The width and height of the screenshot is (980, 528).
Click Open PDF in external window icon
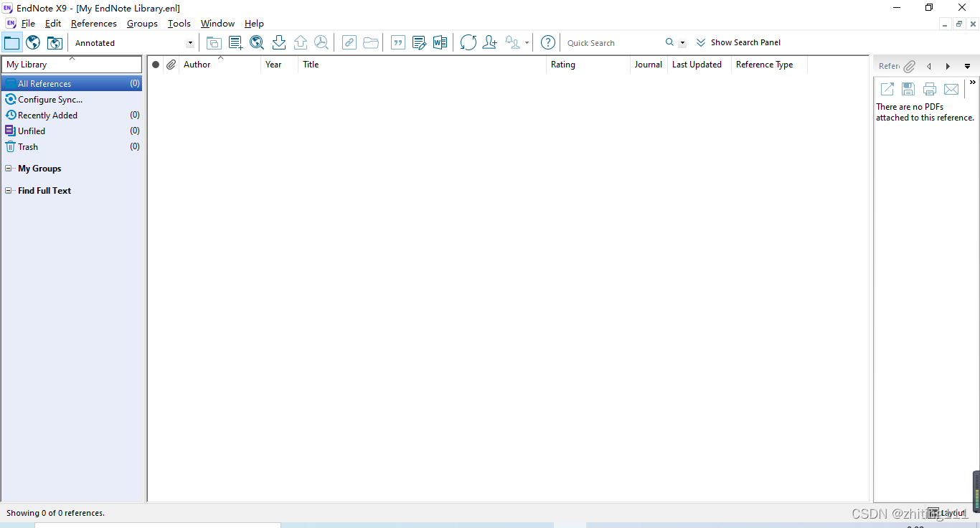click(887, 89)
